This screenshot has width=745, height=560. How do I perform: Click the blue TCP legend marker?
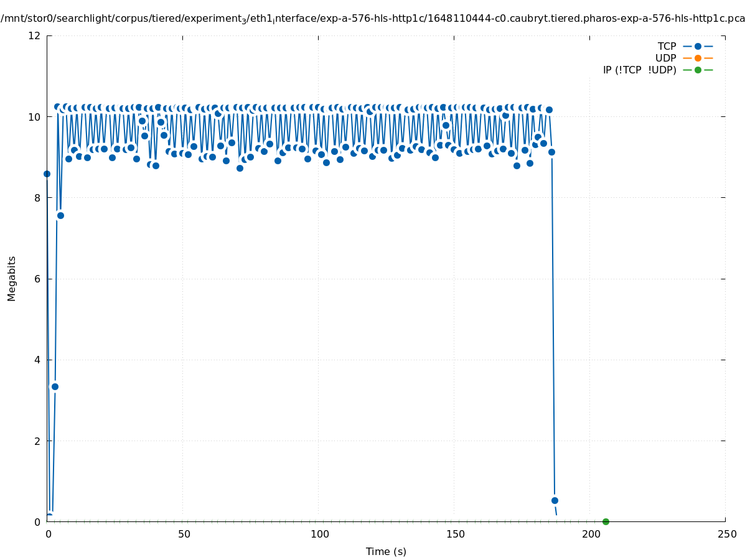click(x=698, y=46)
